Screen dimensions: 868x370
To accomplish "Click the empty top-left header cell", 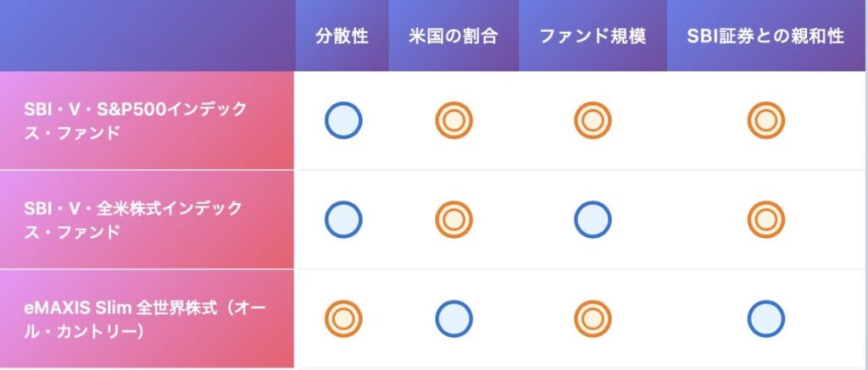I will pos(147,36).
